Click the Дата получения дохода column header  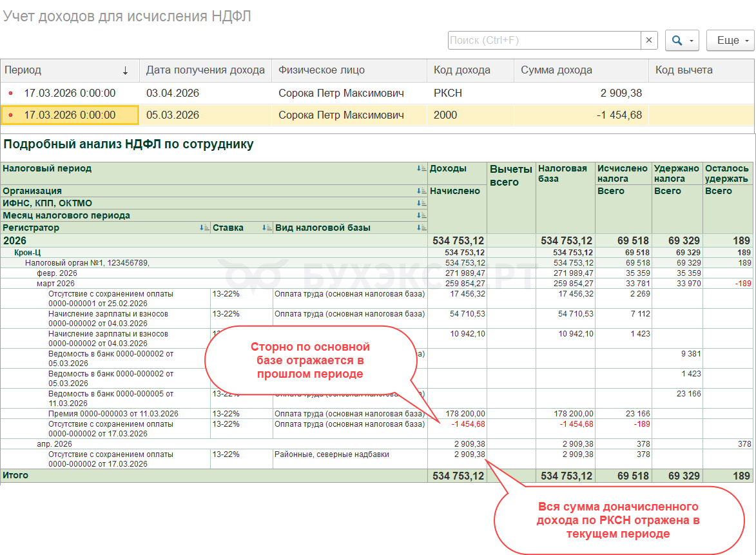(205, 70)
